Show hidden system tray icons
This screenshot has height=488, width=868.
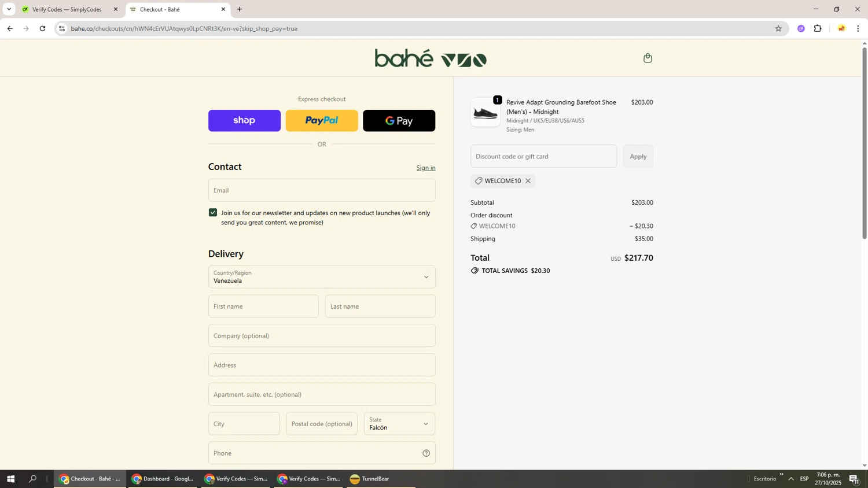[791, 479]
